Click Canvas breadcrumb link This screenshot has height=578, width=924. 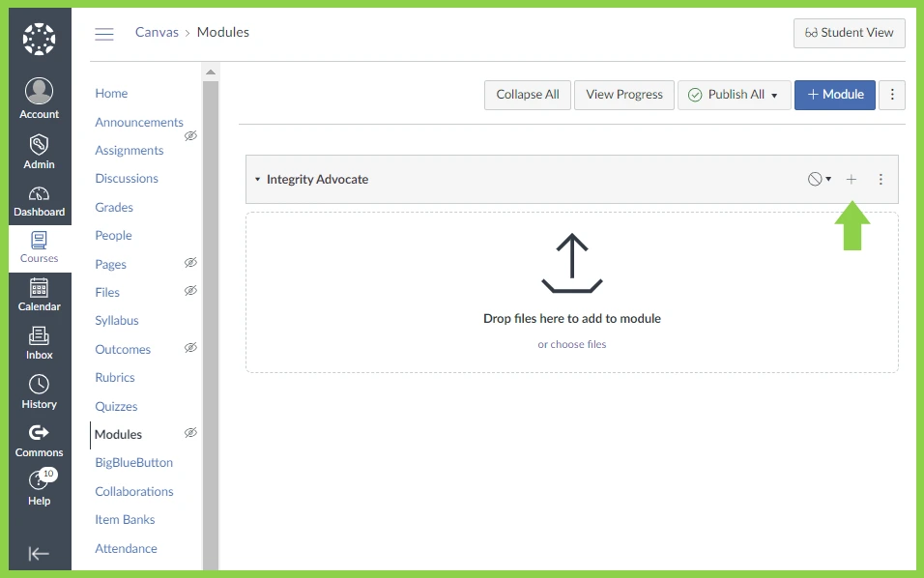(157, 33)
